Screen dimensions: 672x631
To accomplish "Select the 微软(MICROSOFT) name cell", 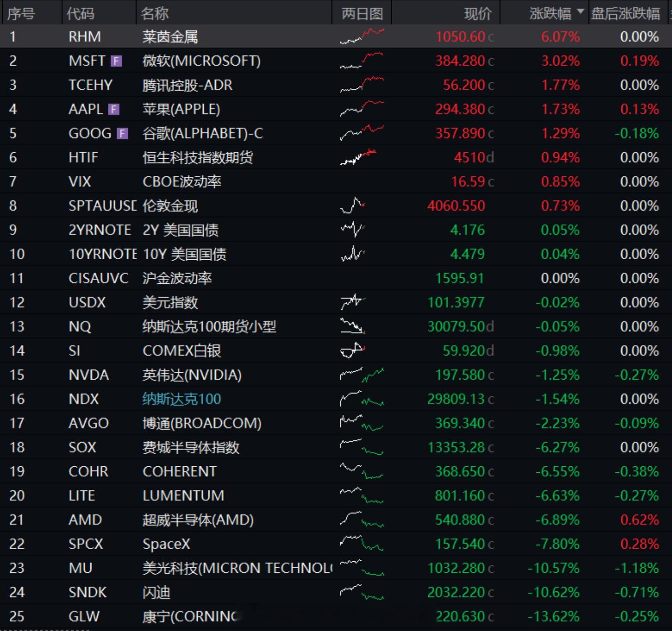I will point(201,61).
